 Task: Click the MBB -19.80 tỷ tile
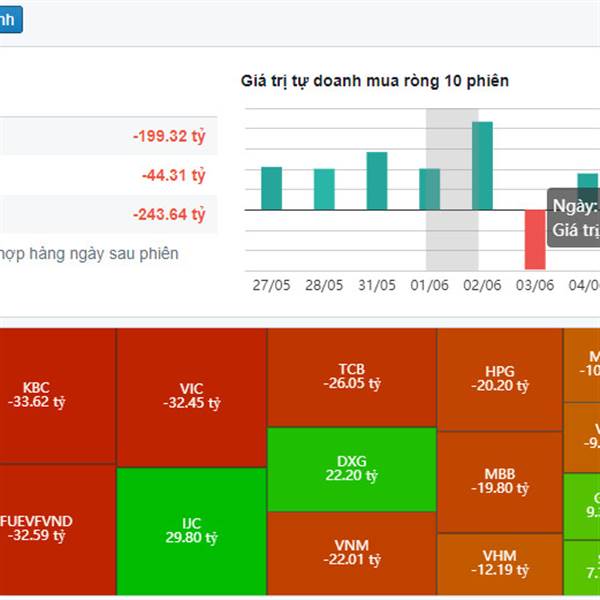click(499, 482)
